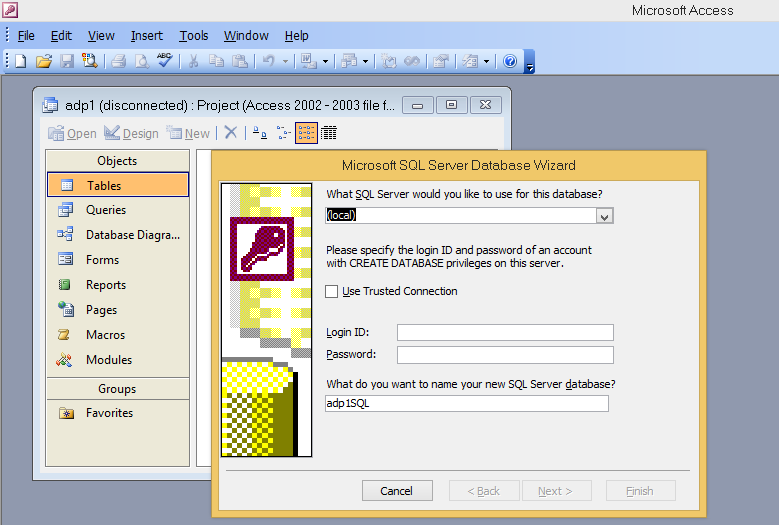Expand the SQL Server dropdown list
Image resolution: width=784 pixels, height=525 pixels.
click(x=604, y=215)
